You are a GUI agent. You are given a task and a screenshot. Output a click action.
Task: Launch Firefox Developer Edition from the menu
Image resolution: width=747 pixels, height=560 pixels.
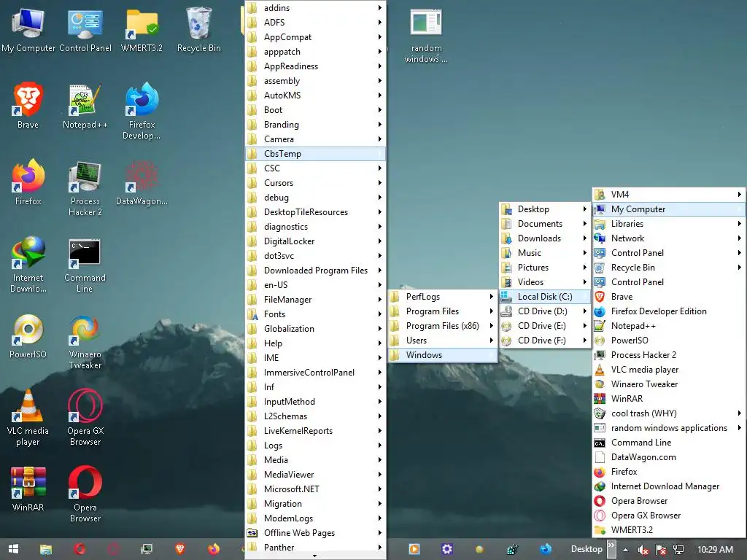click(x=669, y=311)
